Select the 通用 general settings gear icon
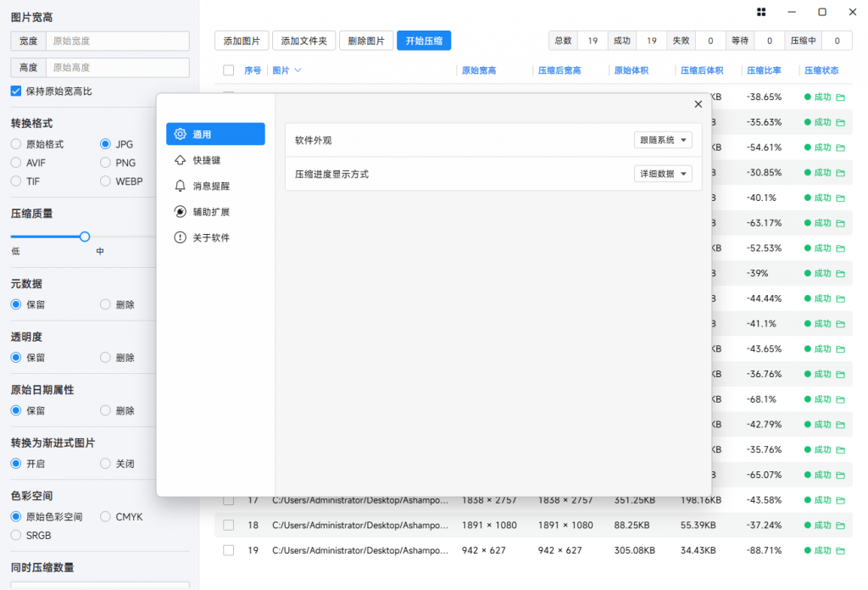 point(181,133)
